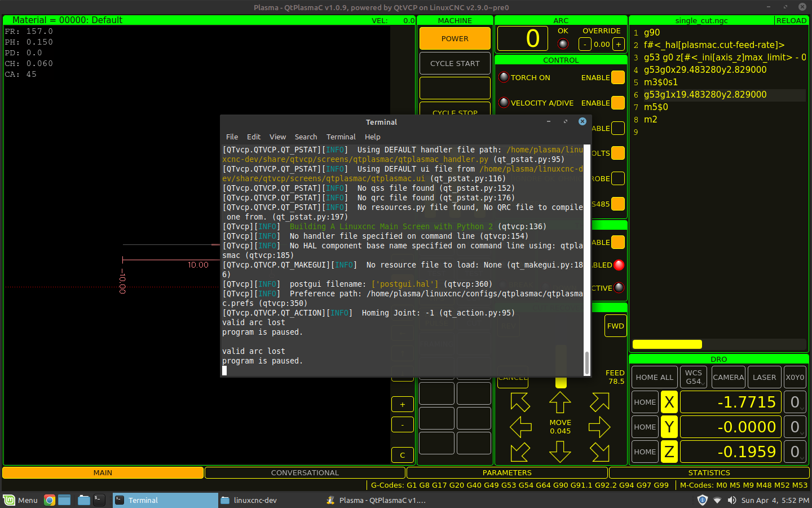The image size is (812, 508).
Task: Zero the Y axis offset
Action: 795,427
